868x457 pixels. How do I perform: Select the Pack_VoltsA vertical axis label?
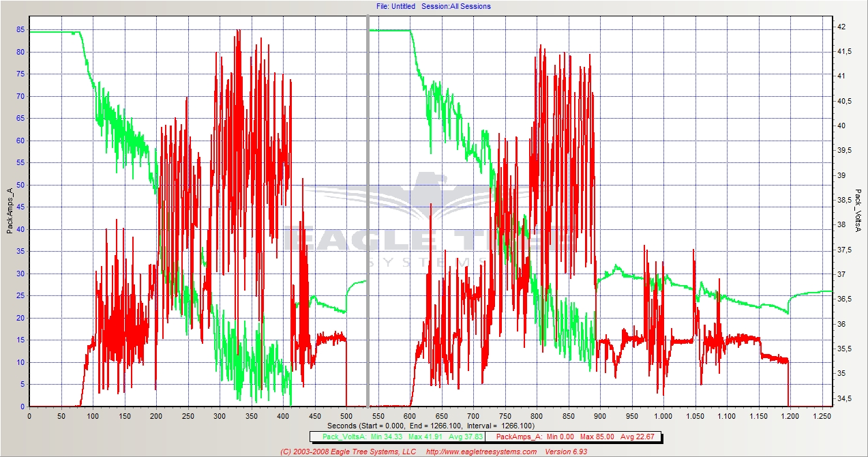click(x=858, y=210)
